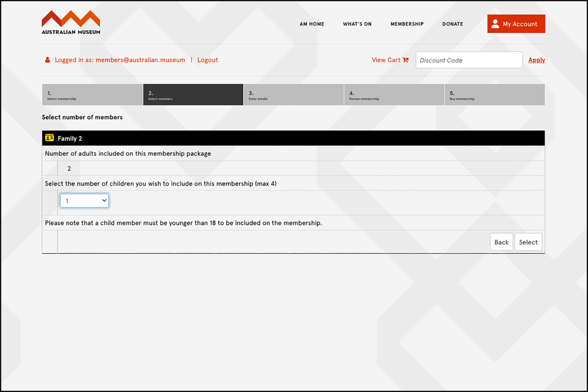Screen dimensions: 588x392
Task: Click the shopping cart icon
Action: [x=406, y=60]
